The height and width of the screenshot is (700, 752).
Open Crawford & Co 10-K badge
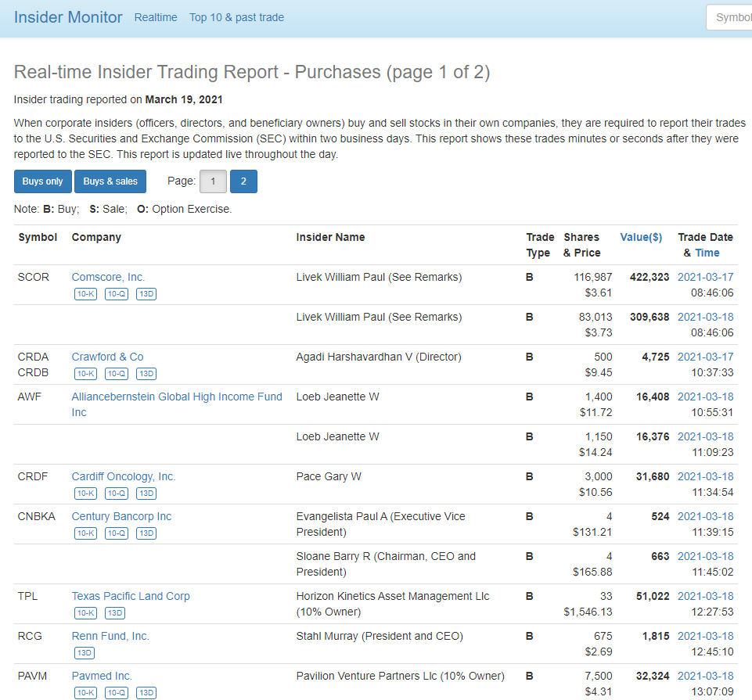86,374
